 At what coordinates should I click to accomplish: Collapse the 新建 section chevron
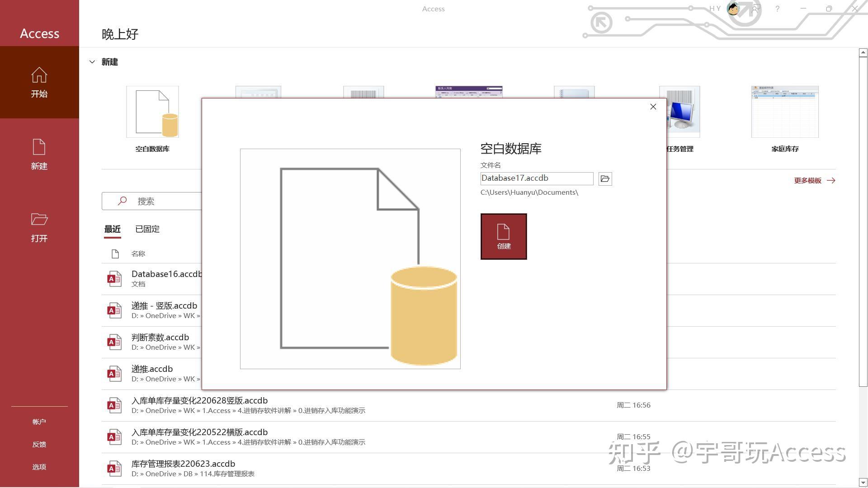(92, 62)
